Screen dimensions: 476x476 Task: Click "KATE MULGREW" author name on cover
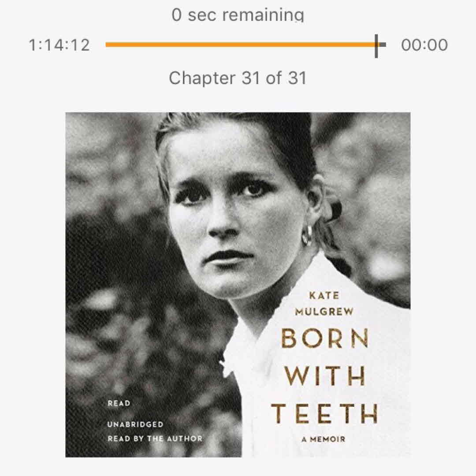(x=324, y=304)
